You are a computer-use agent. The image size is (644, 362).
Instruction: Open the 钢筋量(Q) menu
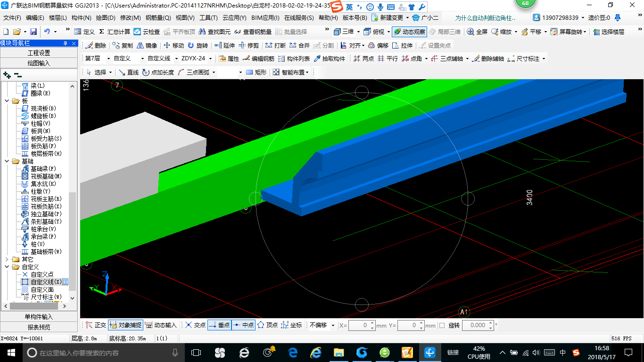point(158,18)
